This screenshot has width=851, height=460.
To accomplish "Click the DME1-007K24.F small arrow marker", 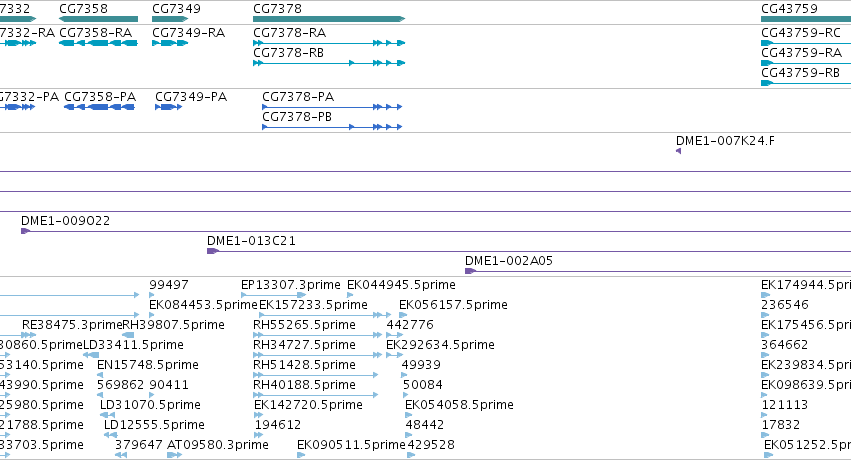I will [678, 151].
